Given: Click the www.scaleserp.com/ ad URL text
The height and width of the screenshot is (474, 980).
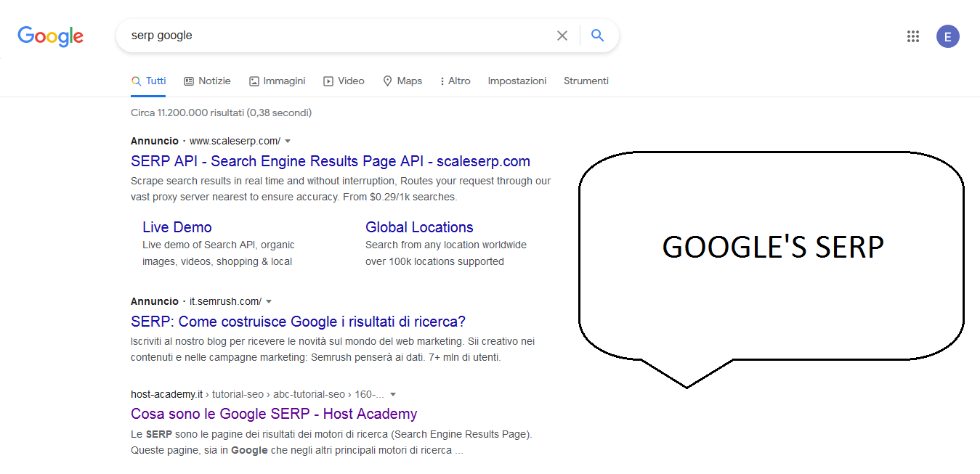Looking at the screenshot, I should 235,141.
